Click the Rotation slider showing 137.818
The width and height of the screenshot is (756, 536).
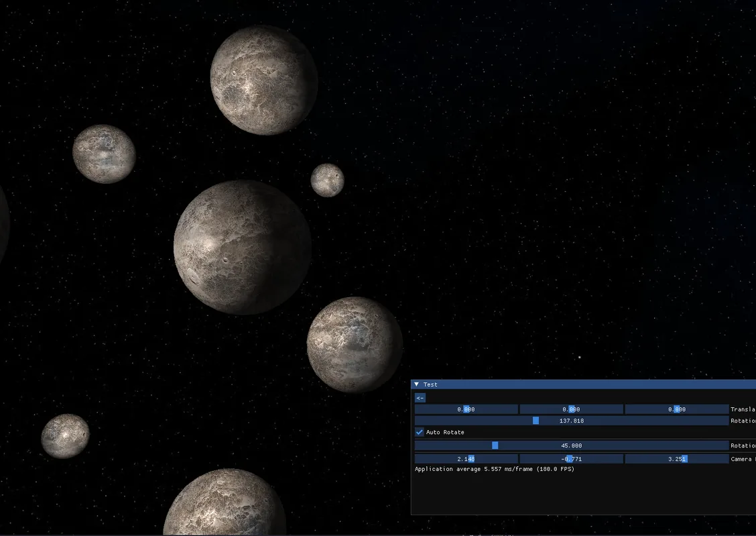tap(571, 421)
